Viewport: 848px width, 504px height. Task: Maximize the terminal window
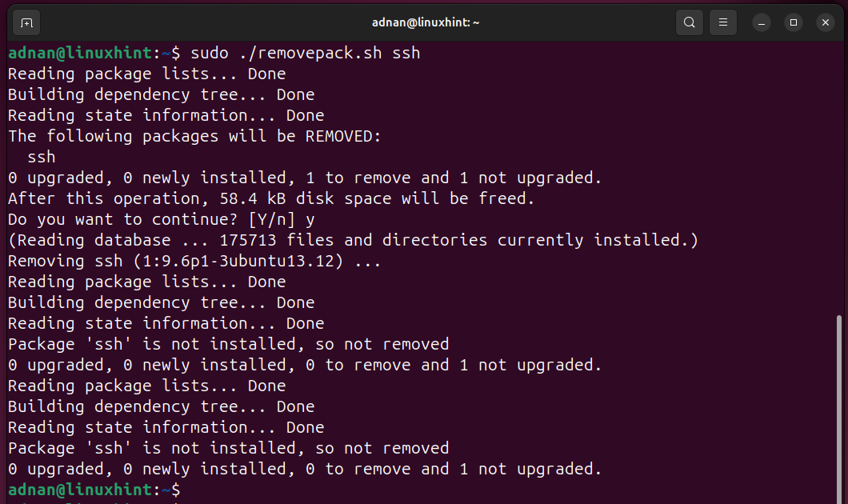pos(793,22)
